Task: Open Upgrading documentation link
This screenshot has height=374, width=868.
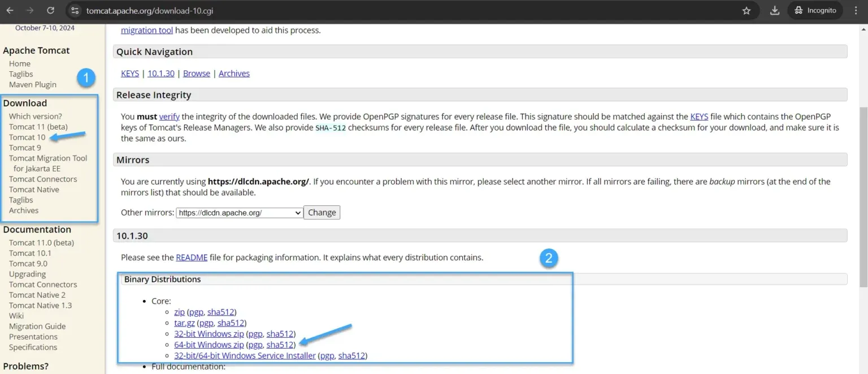Action: tap(27, 274)
